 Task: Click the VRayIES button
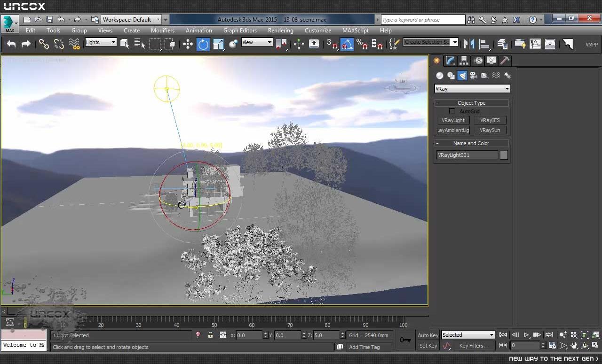pyautogui.click(x=490, y=120)
